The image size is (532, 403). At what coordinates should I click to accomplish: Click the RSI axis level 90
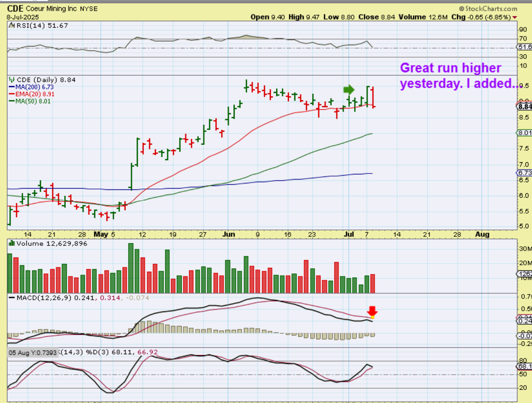[523, 30]
